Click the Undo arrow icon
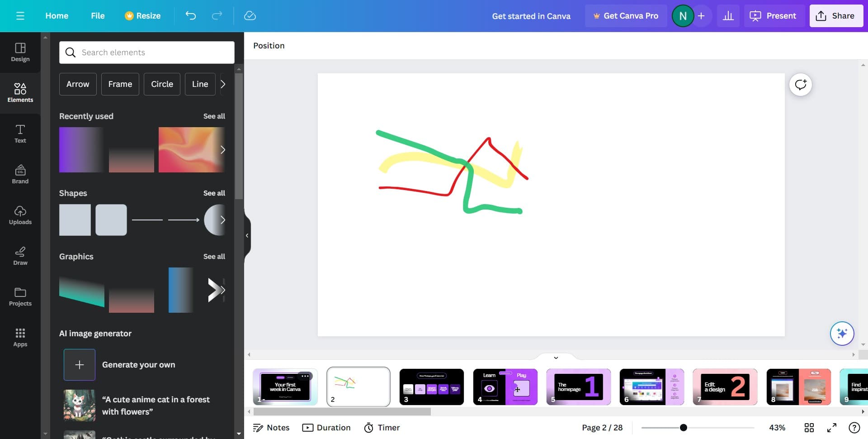This screenshot has width=868, height=439. pyautogui.click(x=191, y=16)
